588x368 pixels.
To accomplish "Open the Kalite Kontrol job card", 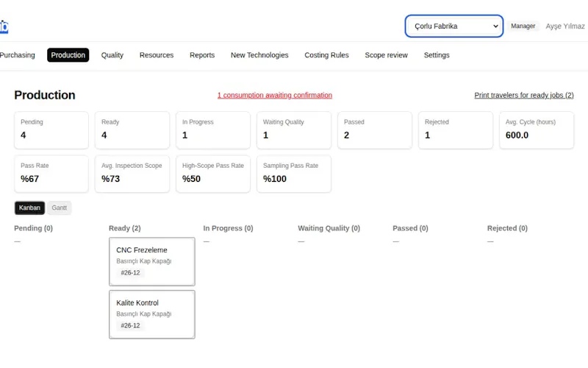I will pos(152,314).
